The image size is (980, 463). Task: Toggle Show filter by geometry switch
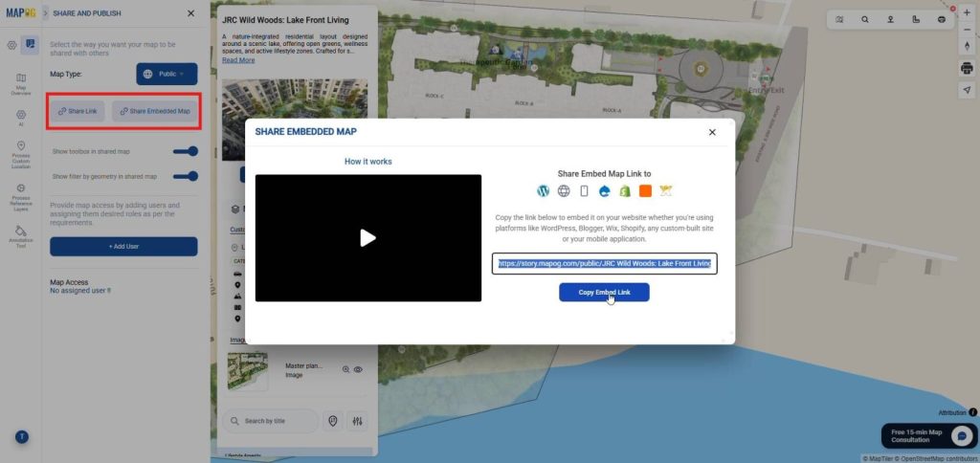click(x=186, y=176)
